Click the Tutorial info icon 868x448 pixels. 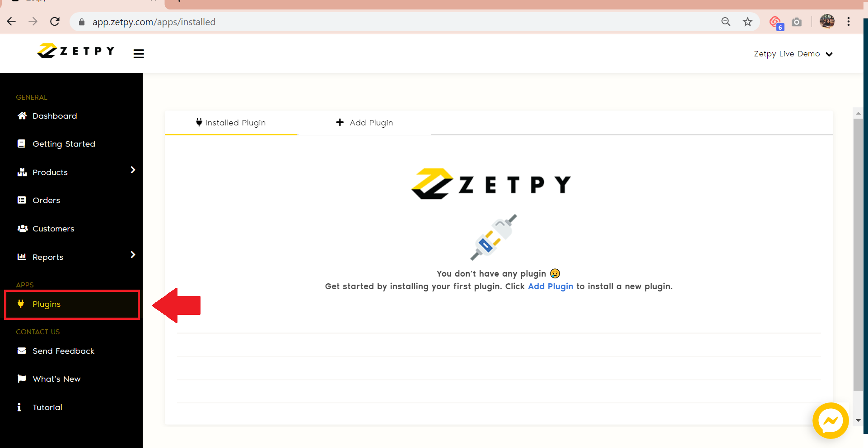coord(19,407)
